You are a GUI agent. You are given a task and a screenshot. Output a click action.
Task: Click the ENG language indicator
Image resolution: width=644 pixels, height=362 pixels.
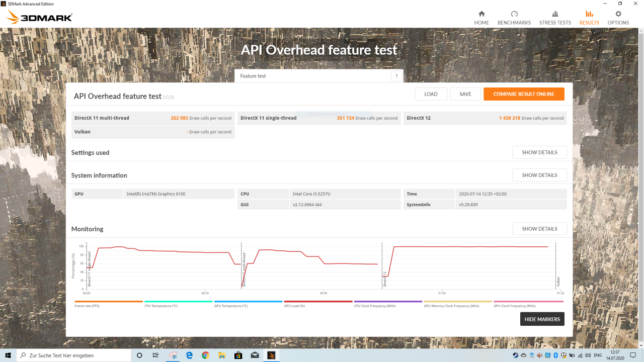click(598, 355)
